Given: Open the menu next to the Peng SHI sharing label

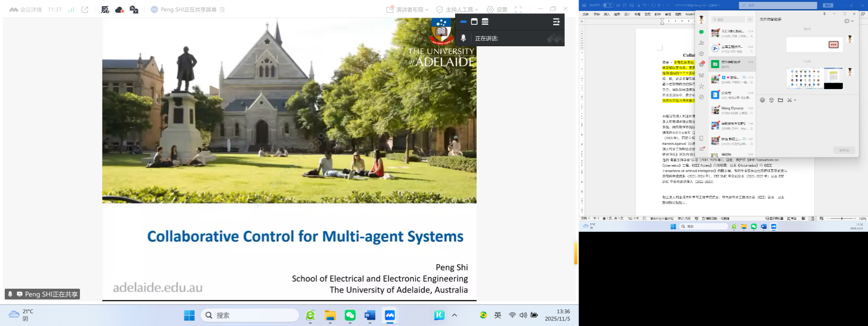Looking at the screenshot, I should point(222,10).
